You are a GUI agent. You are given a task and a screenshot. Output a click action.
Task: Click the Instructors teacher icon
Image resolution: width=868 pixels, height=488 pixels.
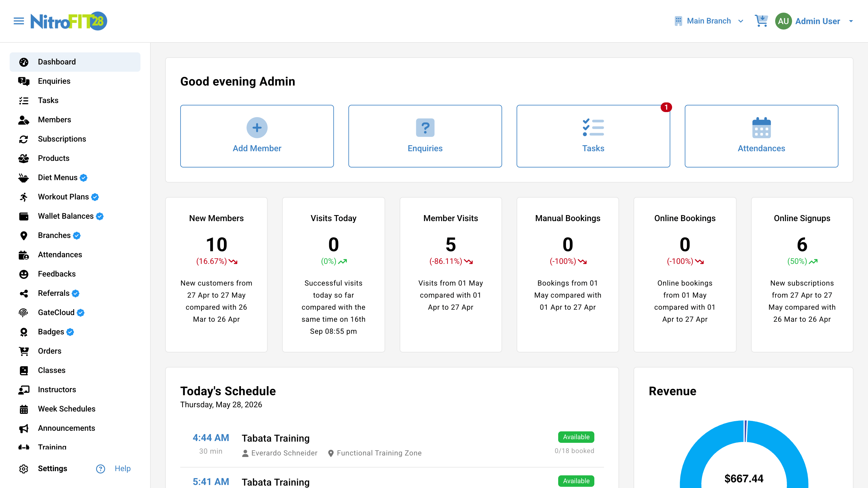coord(24,390)
